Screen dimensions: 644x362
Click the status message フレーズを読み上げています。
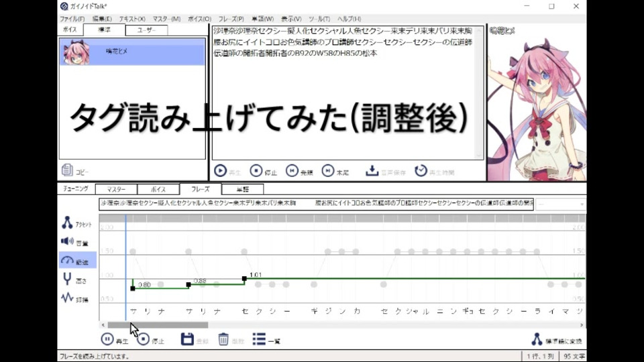(x=95, y=356)
